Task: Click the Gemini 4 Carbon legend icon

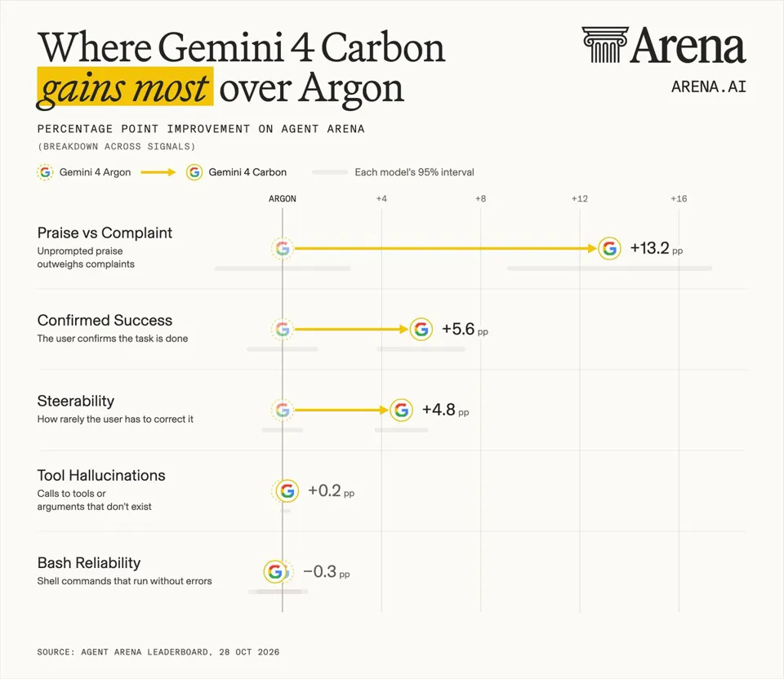Action: (194, 172)
